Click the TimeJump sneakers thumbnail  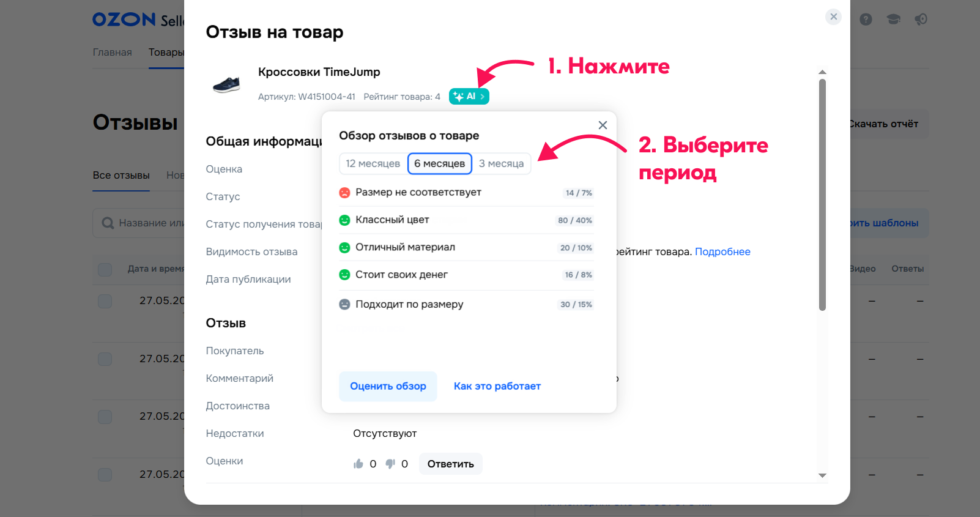pos(226,84)
